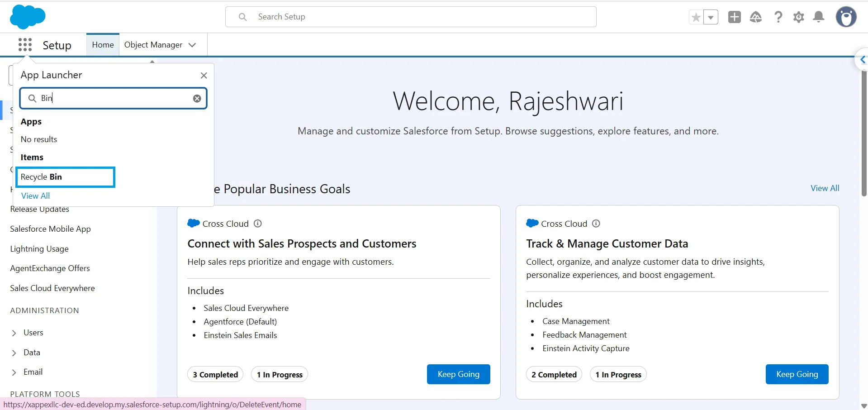Open the favorites list dropdown arrow
Viewport: 868px width, 410px height.
point(711,18)
